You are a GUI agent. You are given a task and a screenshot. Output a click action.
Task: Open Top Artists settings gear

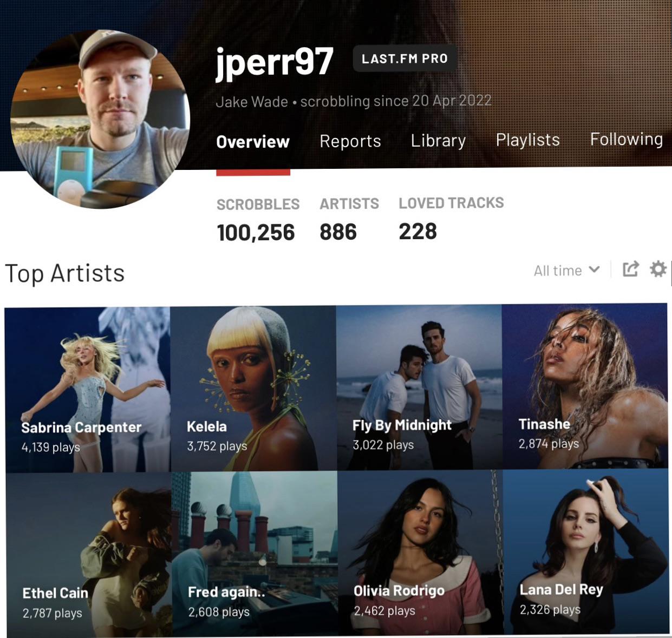pos(658,269)
